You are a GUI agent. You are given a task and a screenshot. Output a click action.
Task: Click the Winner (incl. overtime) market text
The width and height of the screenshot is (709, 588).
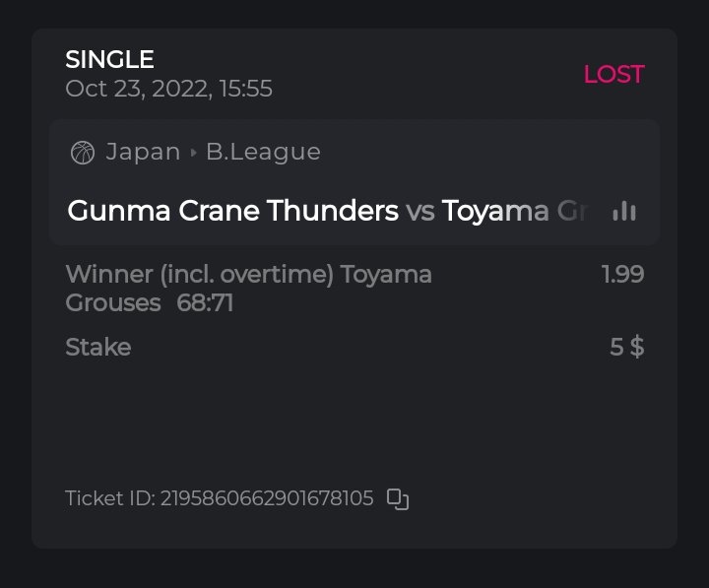(201, 274)
